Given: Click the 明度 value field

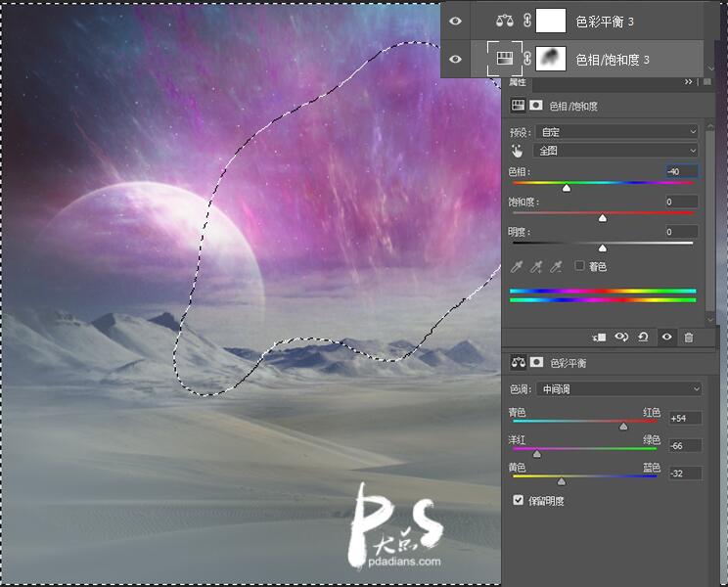Looking at the screenshot, I should point(682,232).
